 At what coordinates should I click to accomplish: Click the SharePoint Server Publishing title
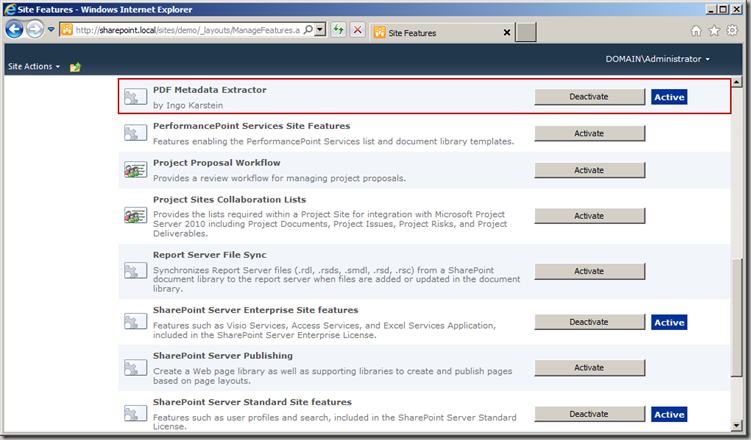pos(223,356)
